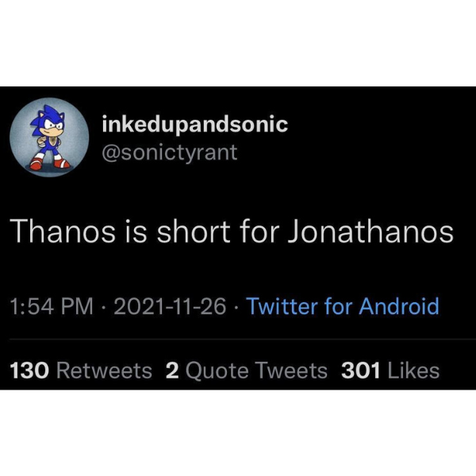Click the 2021-11-26 date

[170, 306]
